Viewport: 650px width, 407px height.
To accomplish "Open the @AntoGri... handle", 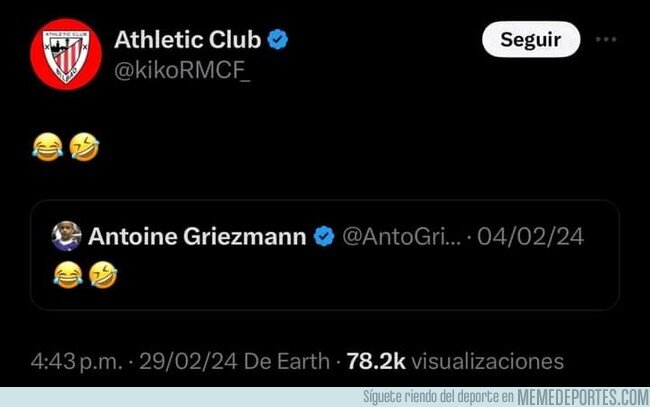I will coord(401,237).
